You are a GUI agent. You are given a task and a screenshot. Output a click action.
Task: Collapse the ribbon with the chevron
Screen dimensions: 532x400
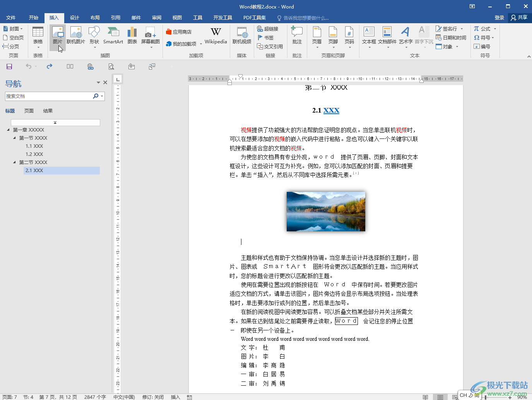click(x=529, y=56)
